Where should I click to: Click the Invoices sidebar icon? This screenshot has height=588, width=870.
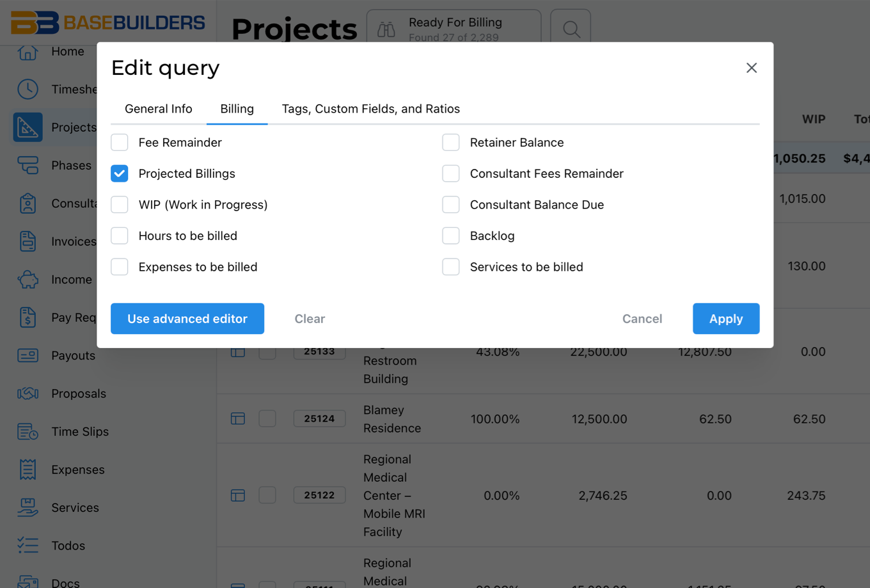point(28,241)
